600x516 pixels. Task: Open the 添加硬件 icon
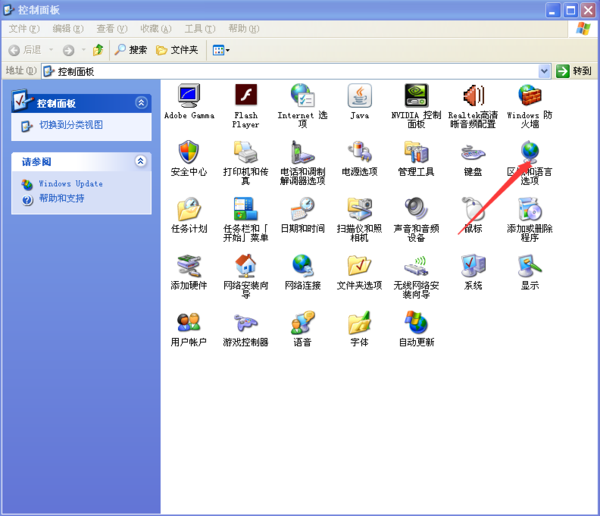189,266
